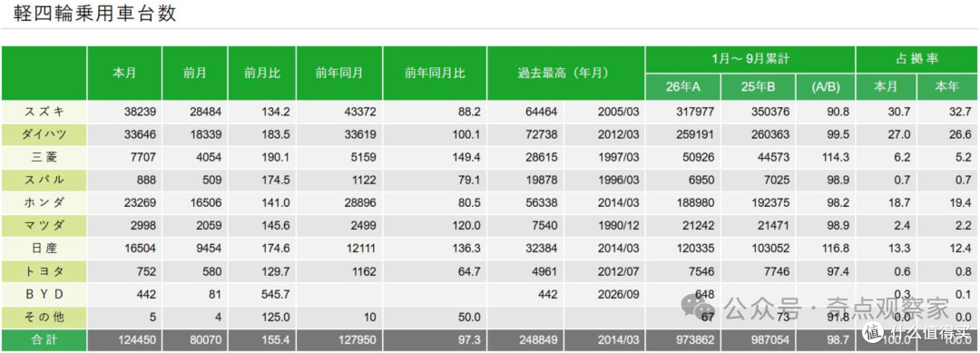Select the total past record 248849

[x=539, y=340]
